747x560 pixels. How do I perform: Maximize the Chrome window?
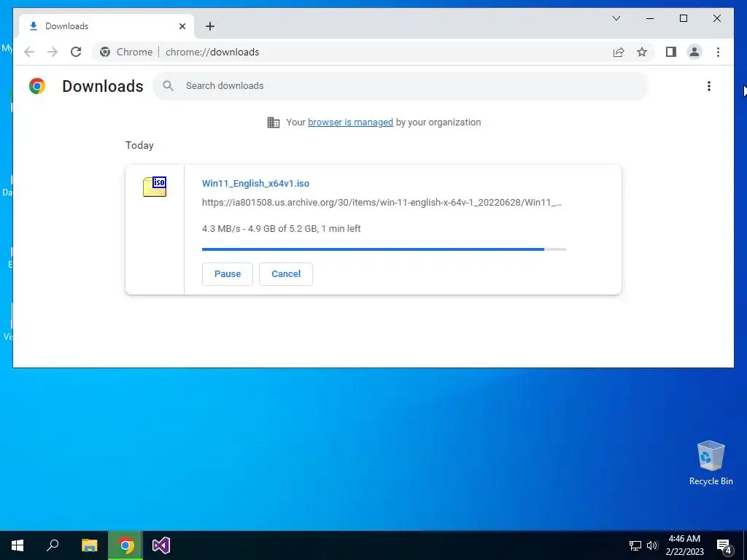[x=683, y=18]
